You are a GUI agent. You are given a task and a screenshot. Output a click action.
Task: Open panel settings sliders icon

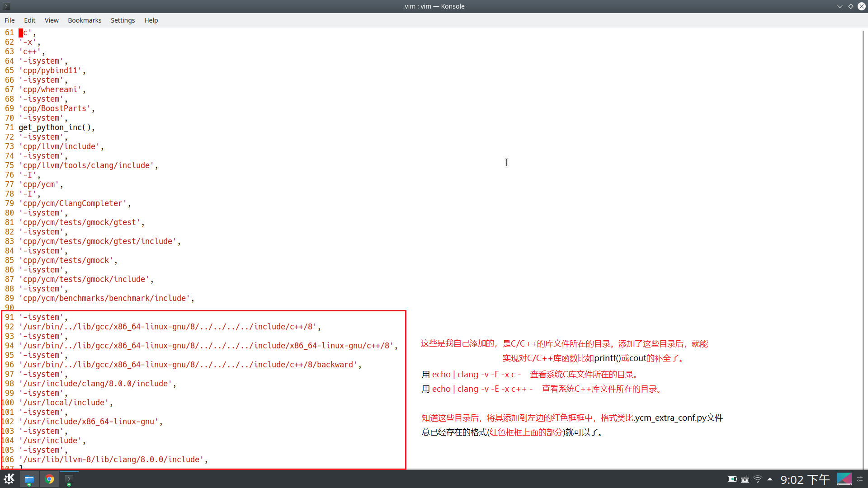[860, 479]
